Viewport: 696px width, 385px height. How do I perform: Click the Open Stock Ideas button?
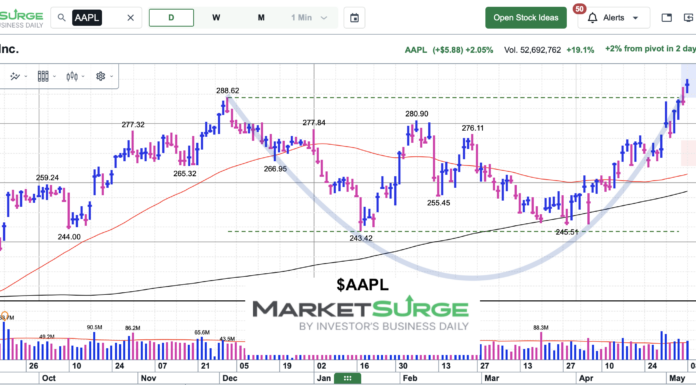pyautogui.click(x=526, y=18)
